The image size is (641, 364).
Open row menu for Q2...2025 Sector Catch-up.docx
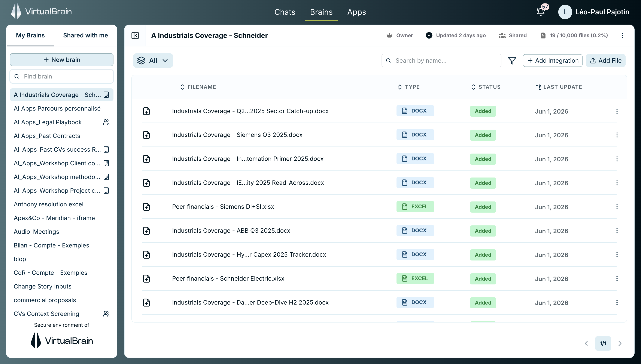[617, 111]
